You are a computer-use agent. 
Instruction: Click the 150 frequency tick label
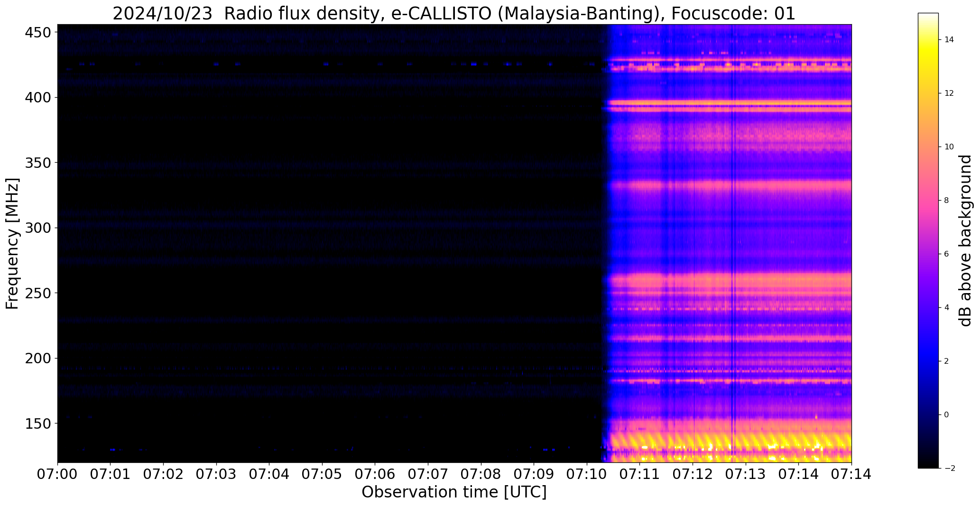click(x=37, y=423)
